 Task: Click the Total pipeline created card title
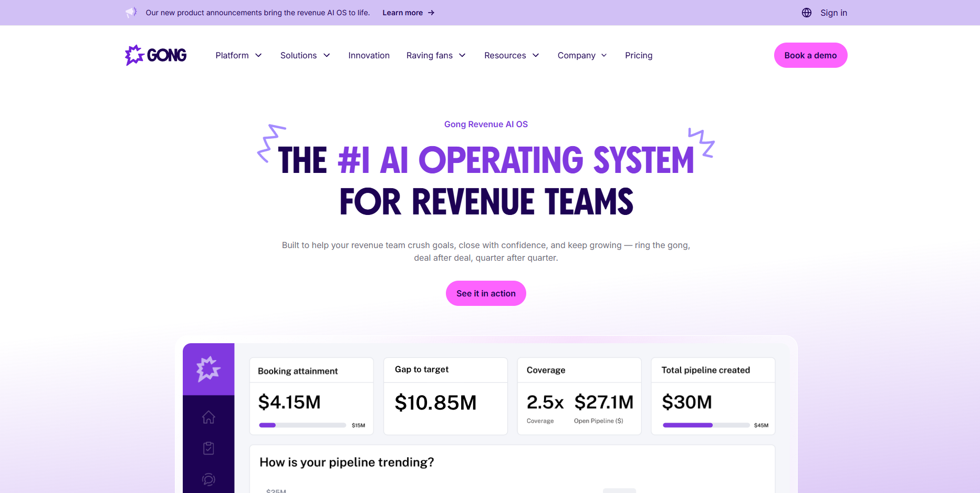pos(705,370)
